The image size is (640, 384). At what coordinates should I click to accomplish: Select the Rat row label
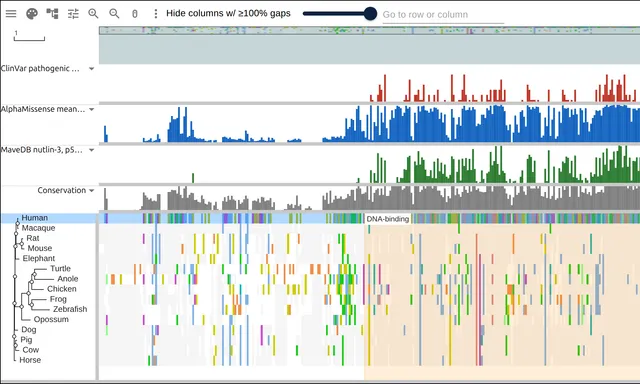33,238
